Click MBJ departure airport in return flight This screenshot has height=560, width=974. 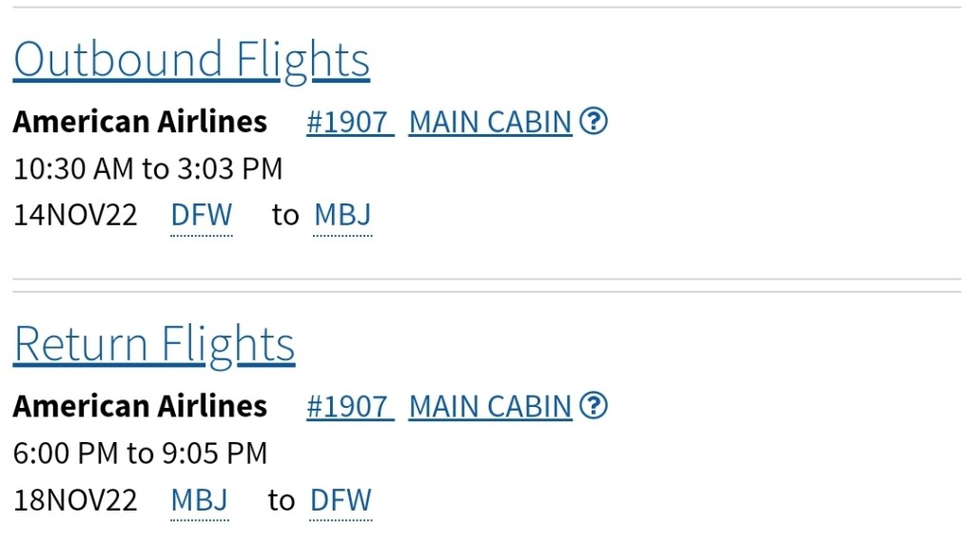click(x=200, y=500)
